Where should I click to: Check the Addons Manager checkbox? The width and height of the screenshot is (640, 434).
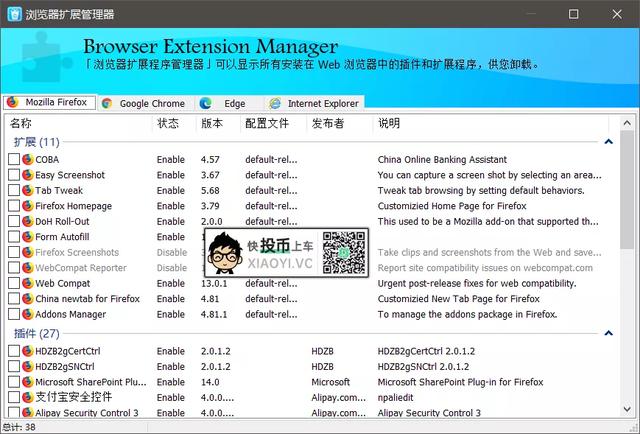(x=14, y=314)
